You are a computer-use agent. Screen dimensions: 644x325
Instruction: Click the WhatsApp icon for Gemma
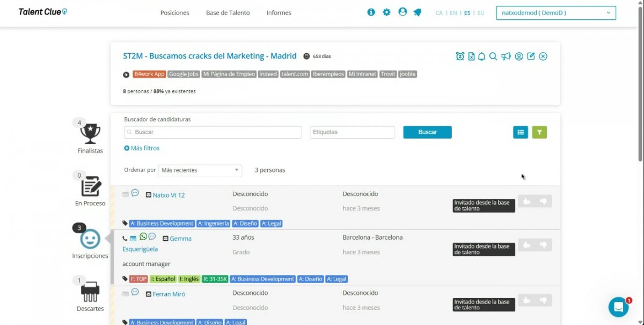(x=143, y=237)
